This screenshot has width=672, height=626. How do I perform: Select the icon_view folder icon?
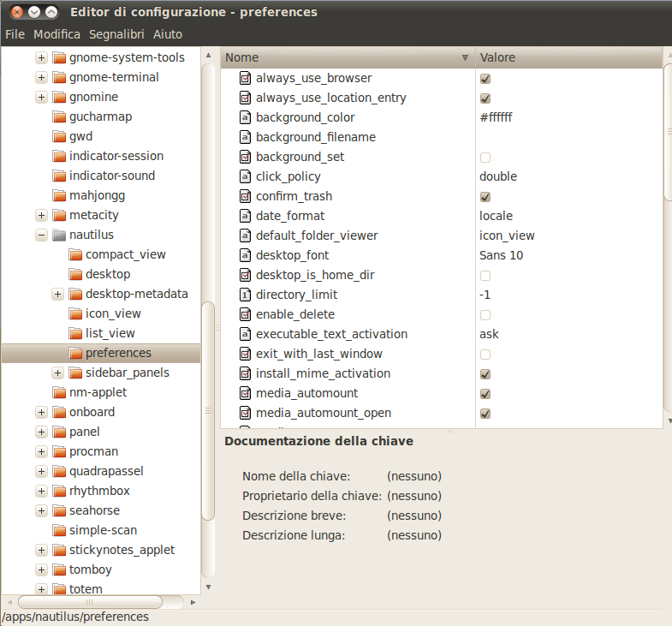(x=75, y=314)
